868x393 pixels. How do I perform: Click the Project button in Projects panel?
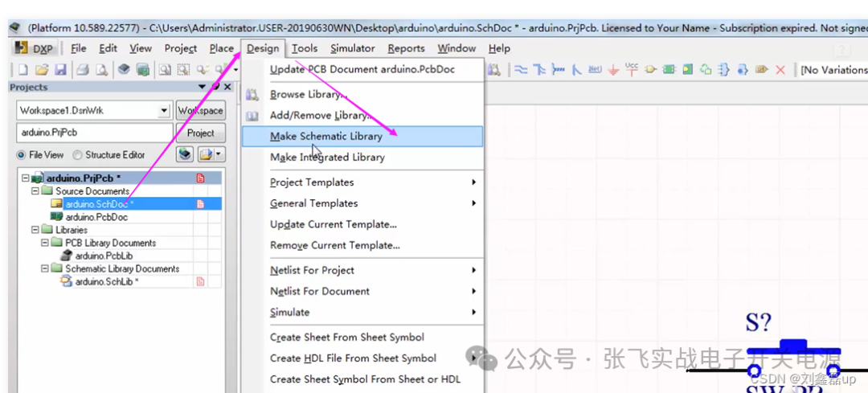[x=200, y=133]
